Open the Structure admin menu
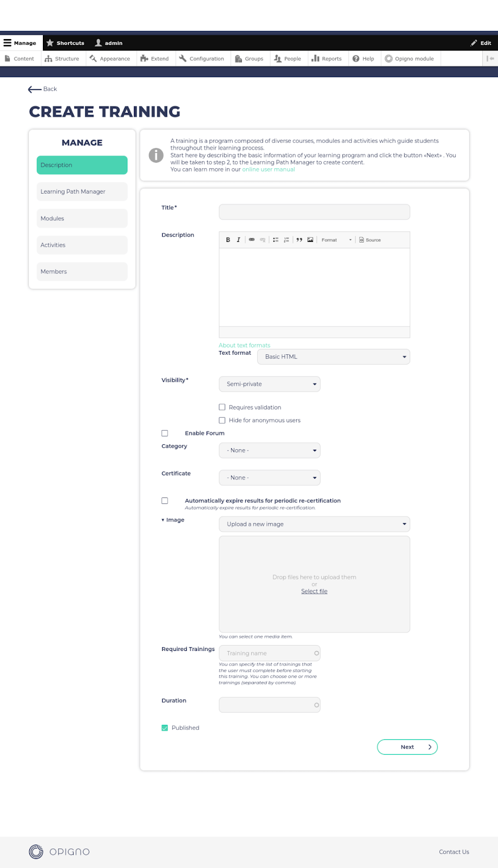This screenshot has height=868, width=498. 62,59
